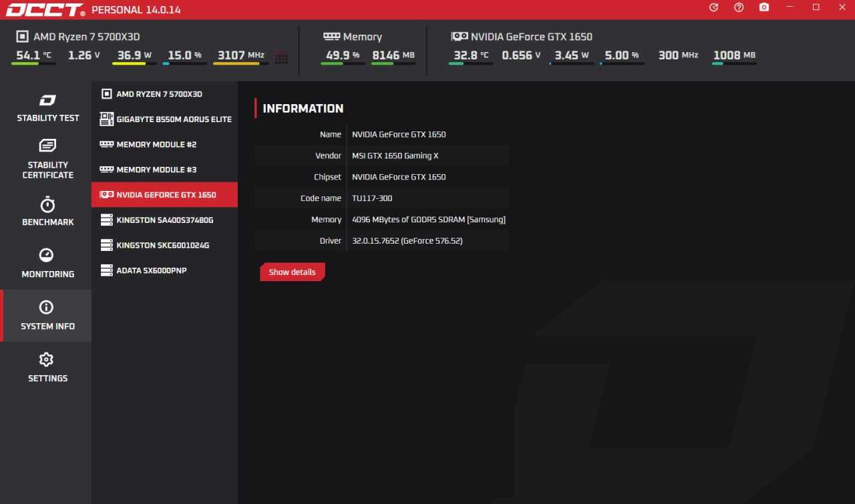This screenshot has height=504, width=855.
Task: Click the RAM icon beside MEMORY MODULE #3
Action: (x=106, y=170)
